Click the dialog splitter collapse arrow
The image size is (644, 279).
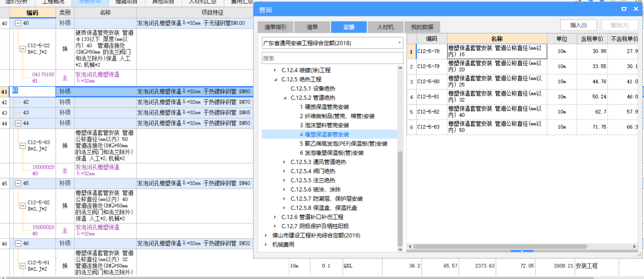coord(522,251)
